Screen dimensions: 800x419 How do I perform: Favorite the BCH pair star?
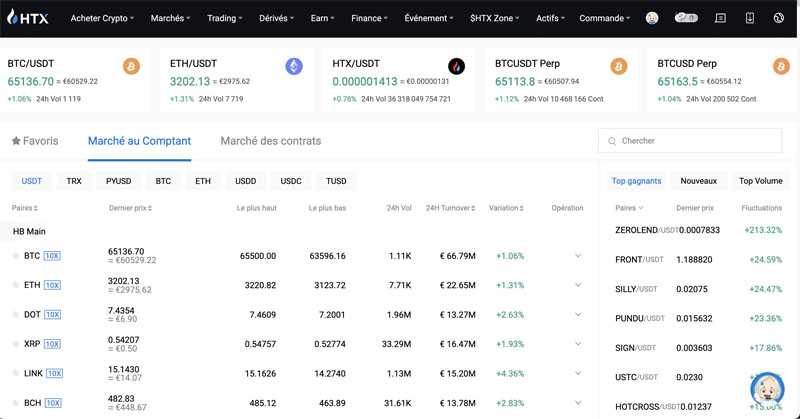(15, 403)
